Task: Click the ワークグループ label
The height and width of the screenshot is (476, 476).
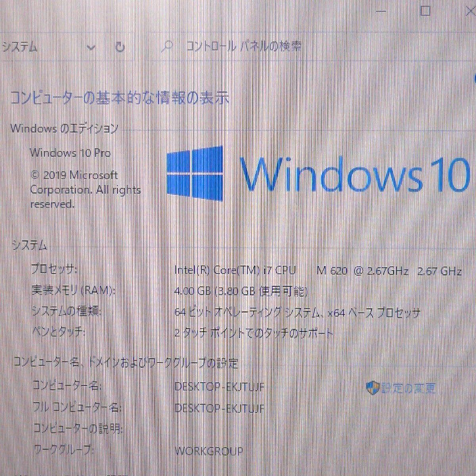Action: coord(64,450)
